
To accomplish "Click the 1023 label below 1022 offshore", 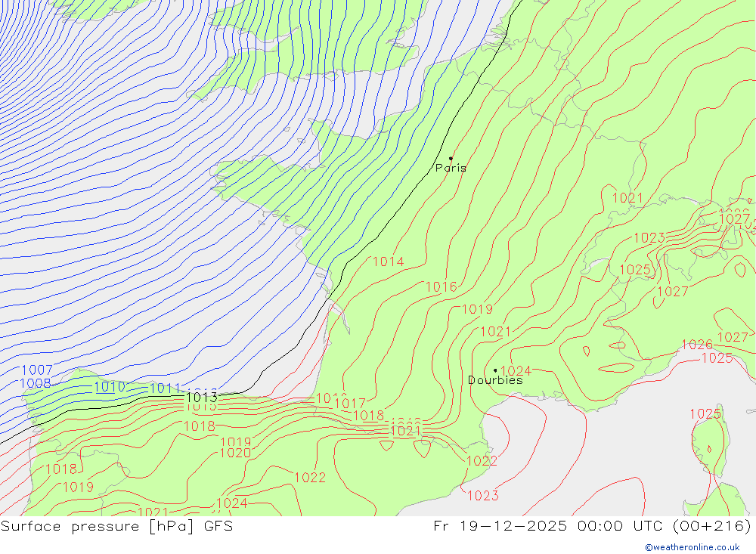I will click(482, 496).
